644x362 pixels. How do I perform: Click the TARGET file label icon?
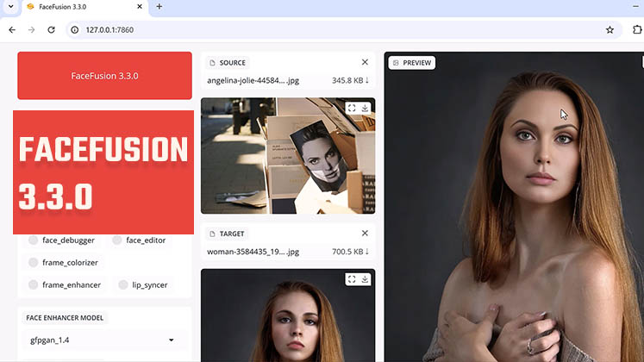212,234
